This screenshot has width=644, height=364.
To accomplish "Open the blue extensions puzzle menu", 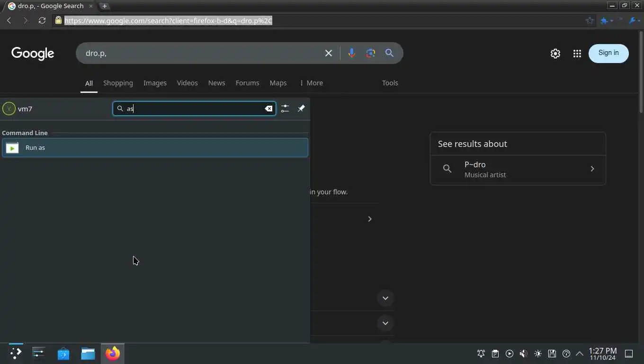I will point(607,20).
